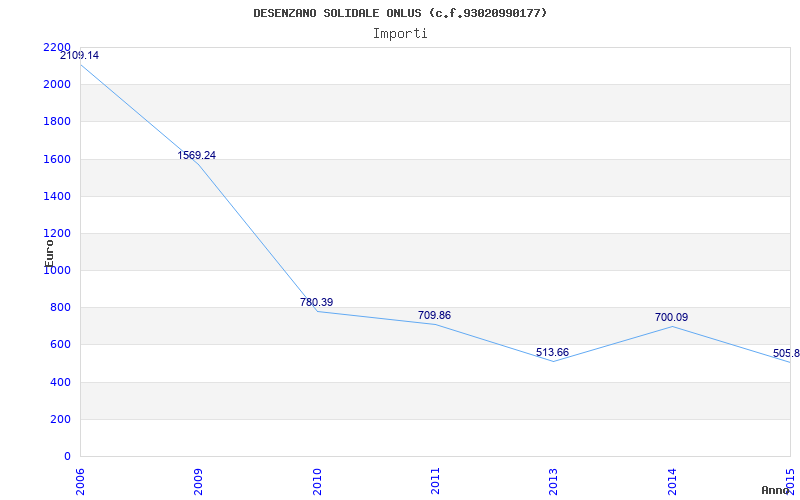Select the 1569.24 value label
Viewport: 800px width, 500px height.
click(x=196, y=155)
